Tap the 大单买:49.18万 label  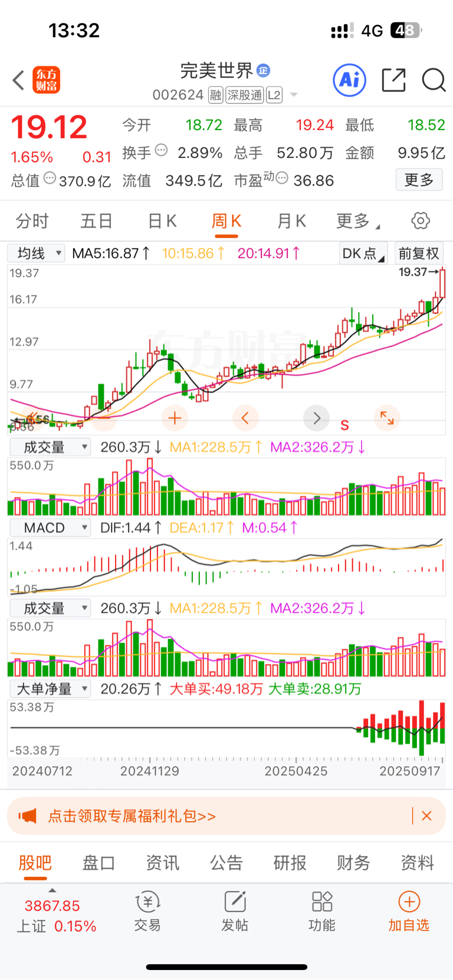[216, 688]
